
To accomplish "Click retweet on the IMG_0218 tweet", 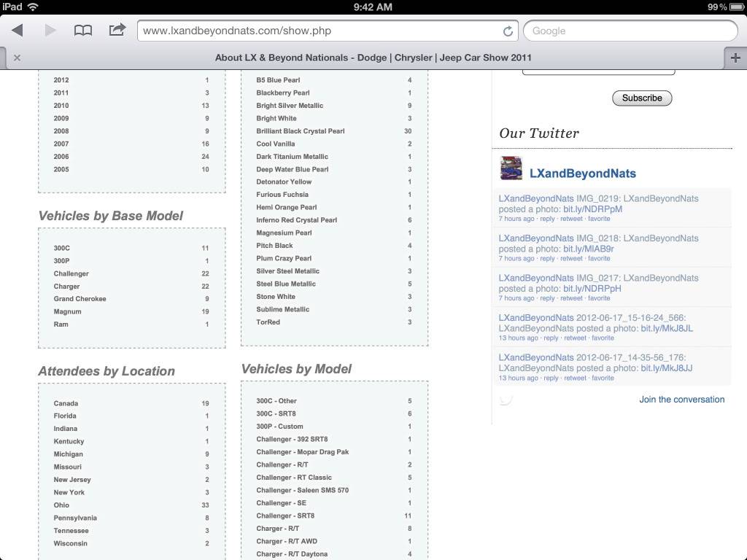I will click(571, 258).
